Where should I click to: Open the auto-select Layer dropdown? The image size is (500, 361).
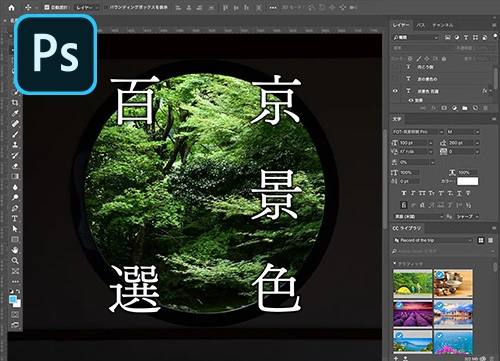(87, 7)
